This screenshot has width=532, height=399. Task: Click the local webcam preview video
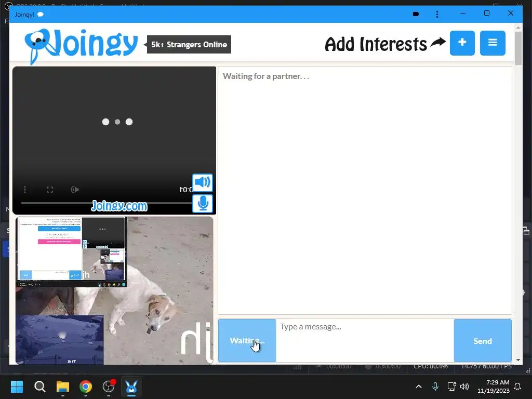pyautogui.click(x=114, y=290)
